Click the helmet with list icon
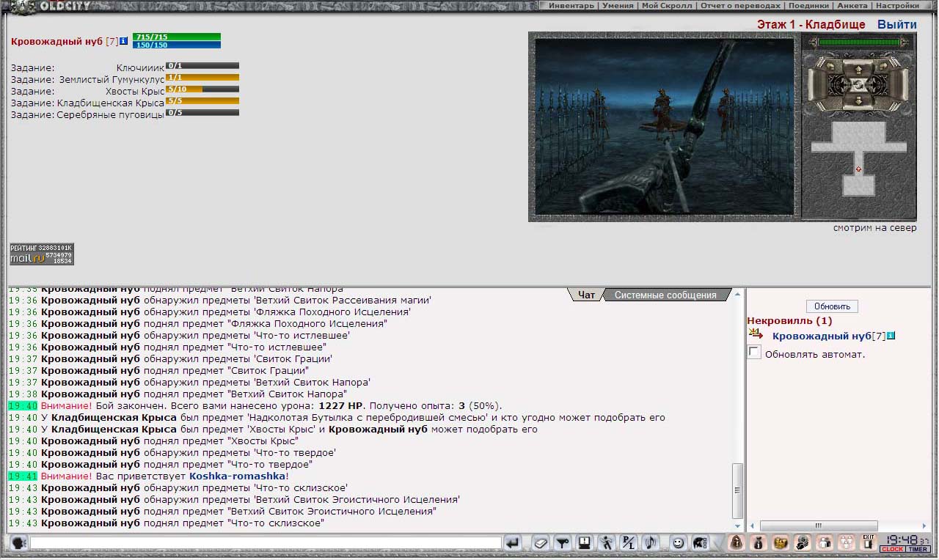This screenshot has height=560, width=939. coord(701,543)
